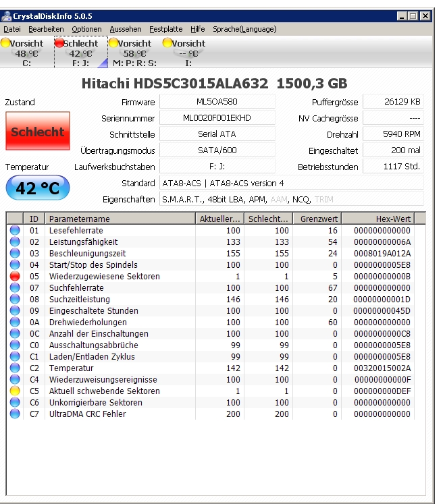Click the blue status dot for Suchfehlerrate
This screenshot has width=443, height=504.
click(x=15, y=287)
